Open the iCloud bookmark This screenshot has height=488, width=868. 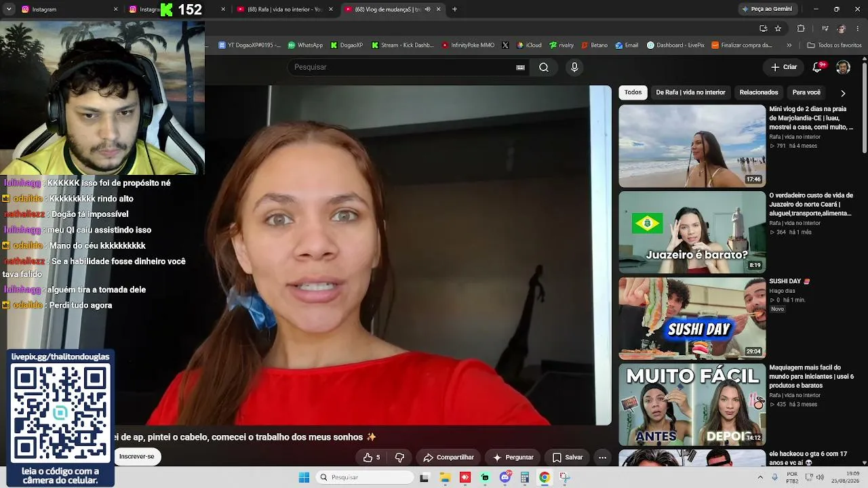click(529, 45)
